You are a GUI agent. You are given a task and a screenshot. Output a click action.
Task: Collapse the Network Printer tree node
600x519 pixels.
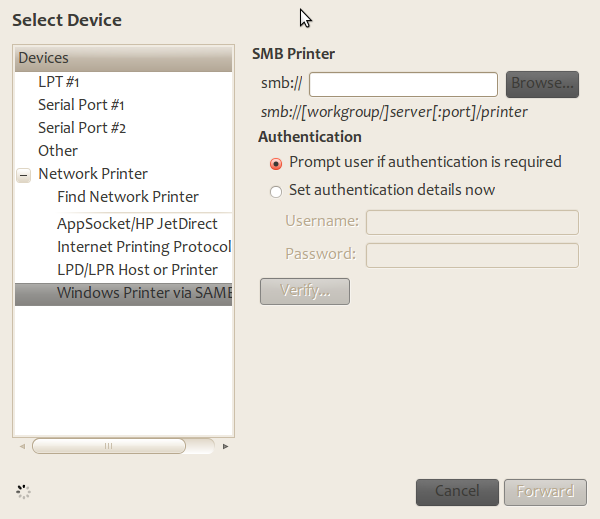click(24, 174)
